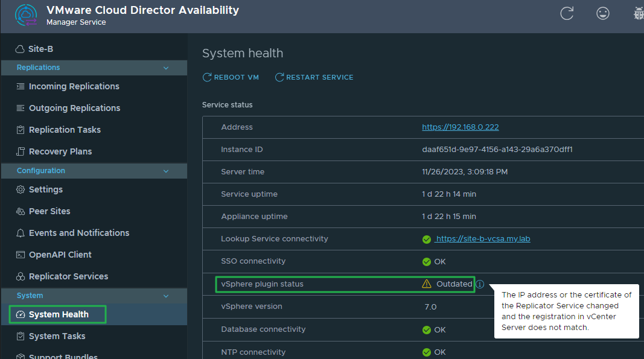Click the info icon next to Outdated status
644x359 pixels.
(479, 284)
